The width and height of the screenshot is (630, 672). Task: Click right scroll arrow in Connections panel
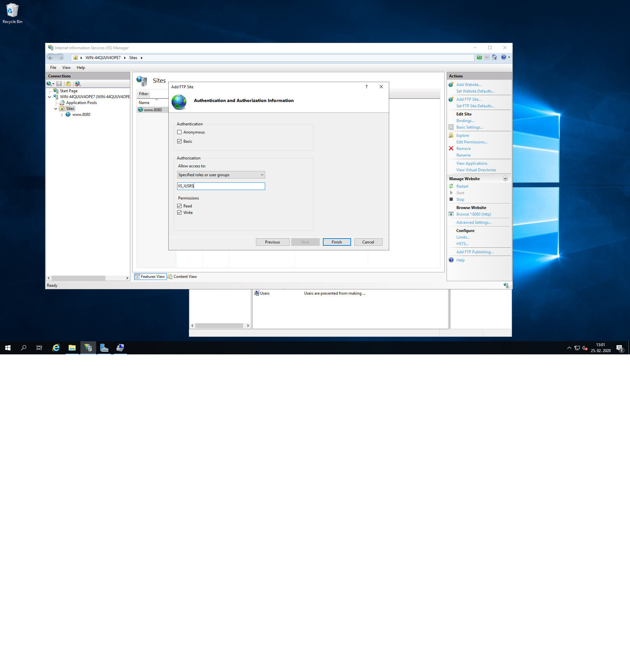127,278
